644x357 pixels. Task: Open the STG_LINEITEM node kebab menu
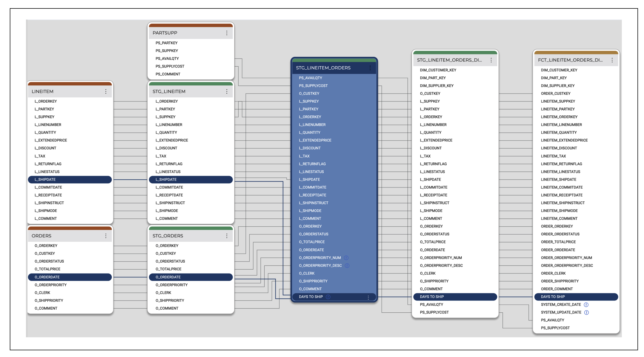pyautogui.click(x=226, y=91)
